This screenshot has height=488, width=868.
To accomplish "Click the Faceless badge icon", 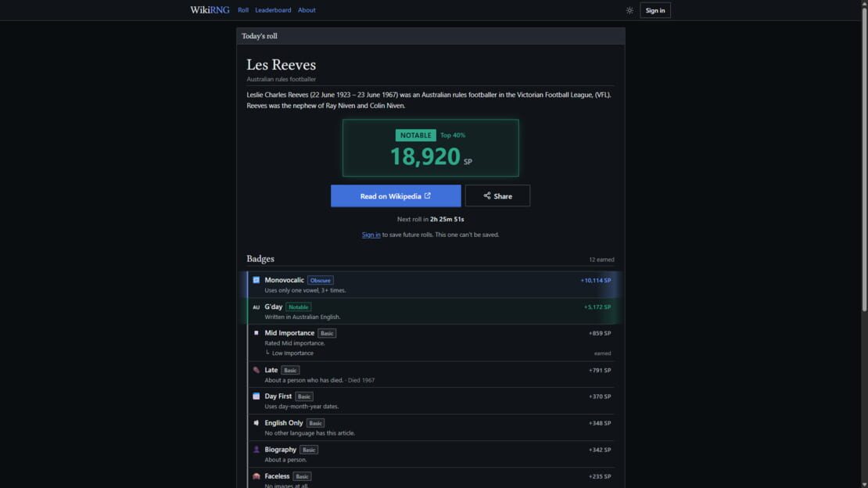I will coord(256,476).
